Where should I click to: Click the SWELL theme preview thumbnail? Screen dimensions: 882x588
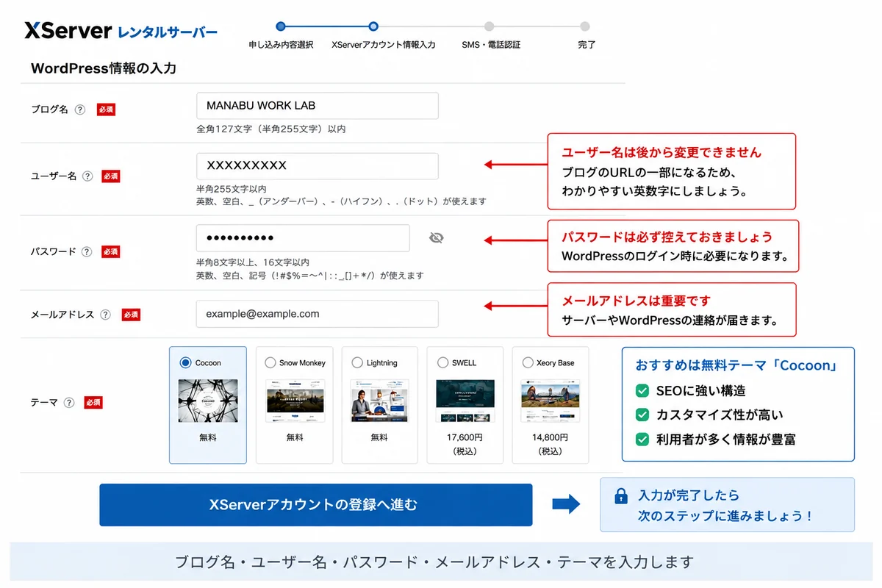point(465,401)
